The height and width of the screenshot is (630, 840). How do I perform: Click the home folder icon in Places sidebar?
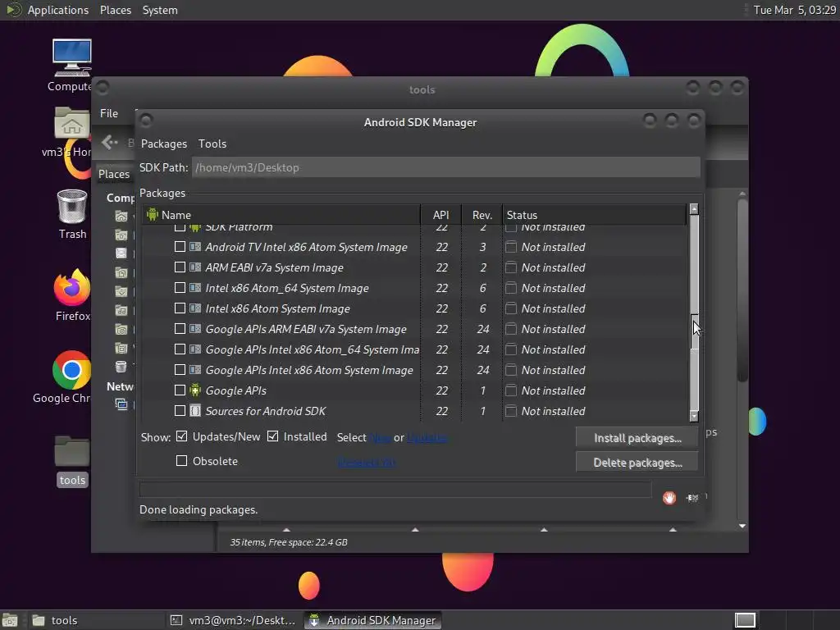121,216
